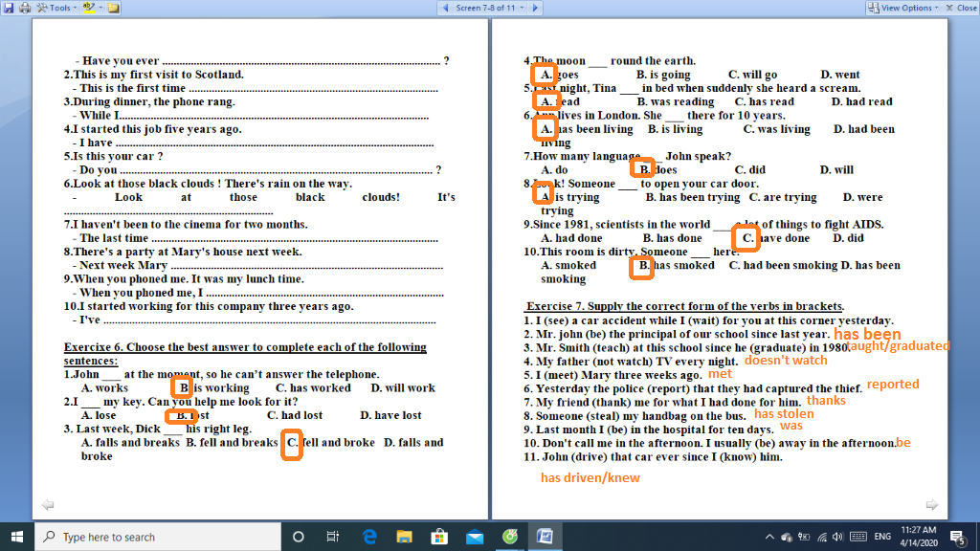The height and width of the screenshot is (551, 980).
Task: Click the orange annotation 'has driven/knew'
Action: click(x=590, y=478)
